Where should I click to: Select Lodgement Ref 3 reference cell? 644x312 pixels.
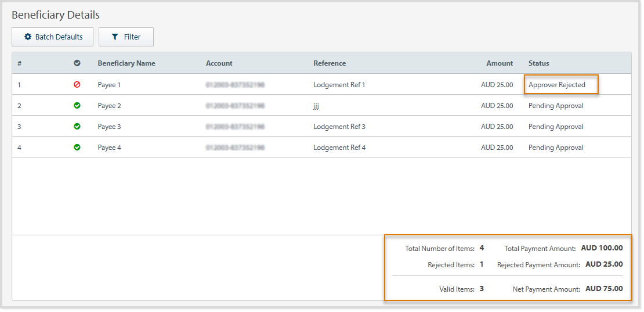click(339, 127)
